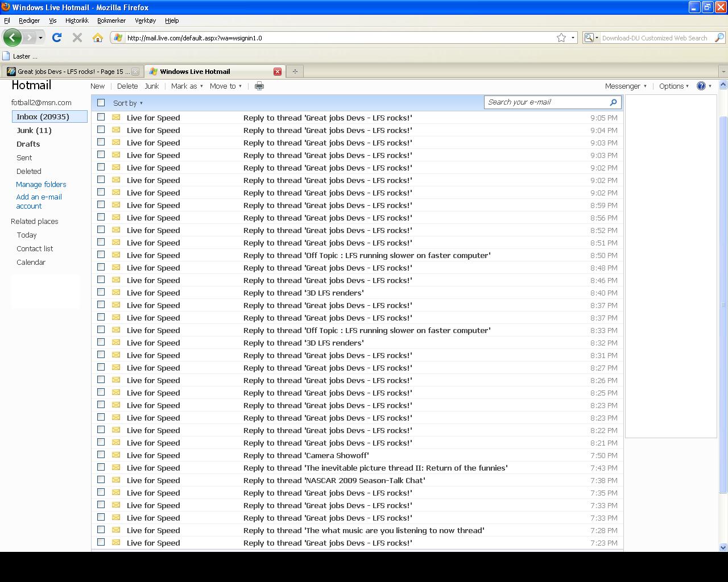Screen dimensions: 728x582
Task: Click the site icon beside the URL
Action: (118, 38)
